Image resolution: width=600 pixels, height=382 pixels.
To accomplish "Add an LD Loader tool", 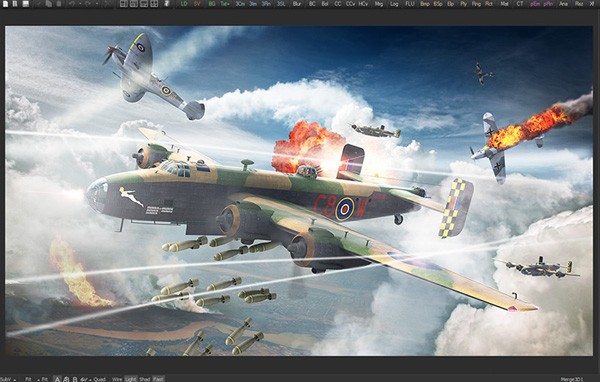I will coord(184,4).
